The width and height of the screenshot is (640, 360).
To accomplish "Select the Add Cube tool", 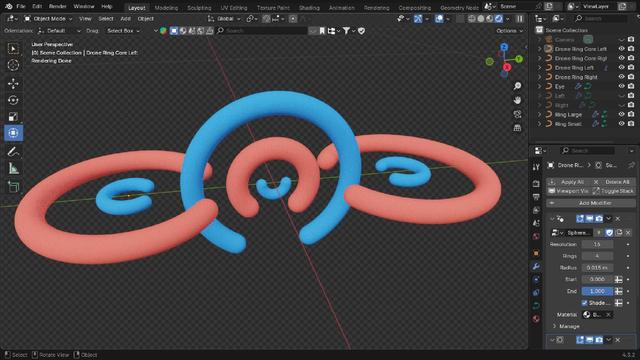I will [x=13, y=187].
